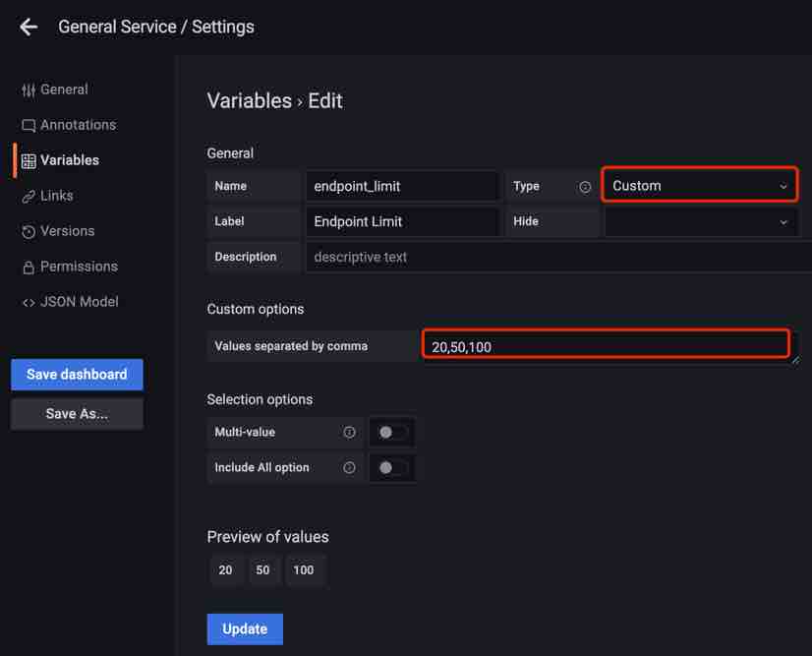Open the Variables settings tab
Viewport: 812px width, 656px height.
pos(69,160)
